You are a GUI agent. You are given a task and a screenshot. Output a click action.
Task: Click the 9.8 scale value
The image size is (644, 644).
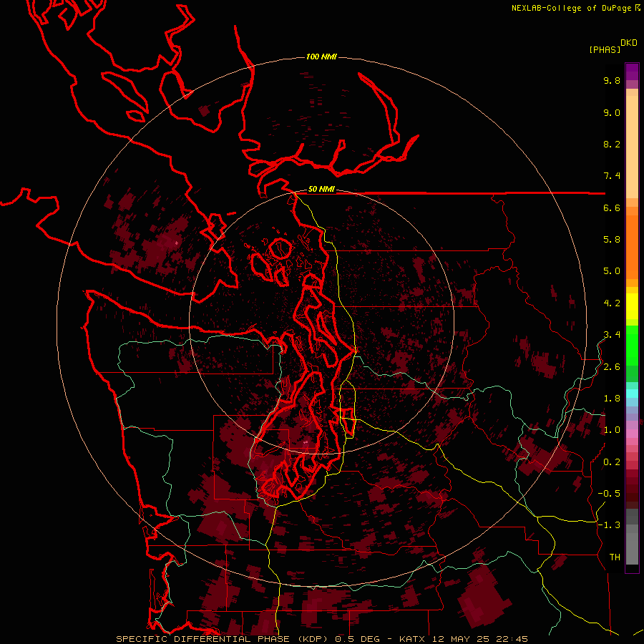612,80
